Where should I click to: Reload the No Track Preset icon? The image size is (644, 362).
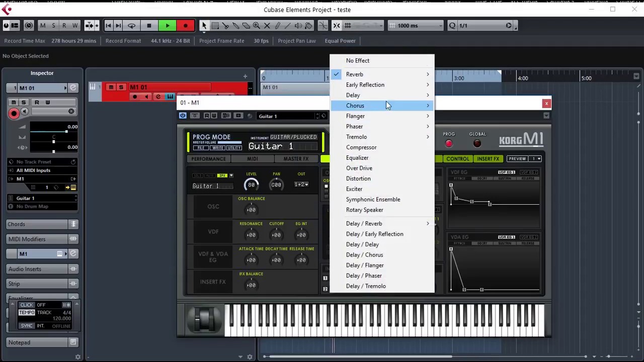point(73,162)
